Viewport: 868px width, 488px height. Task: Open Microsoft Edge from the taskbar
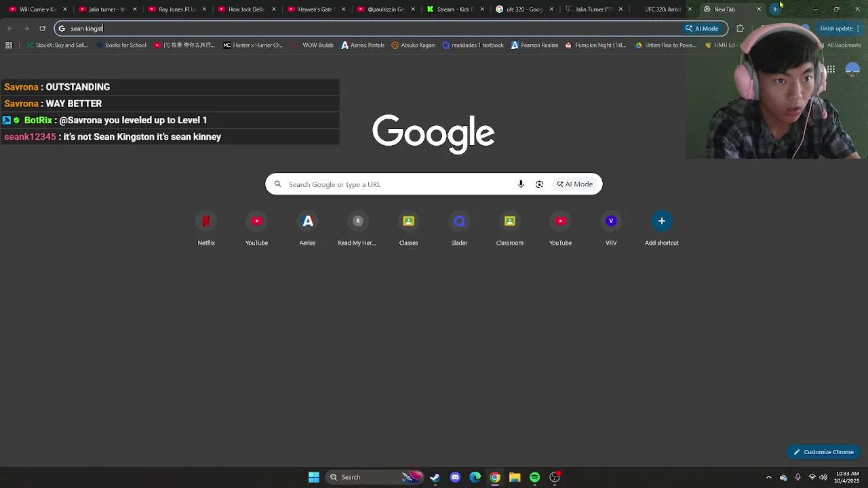(x=475, y=477)
